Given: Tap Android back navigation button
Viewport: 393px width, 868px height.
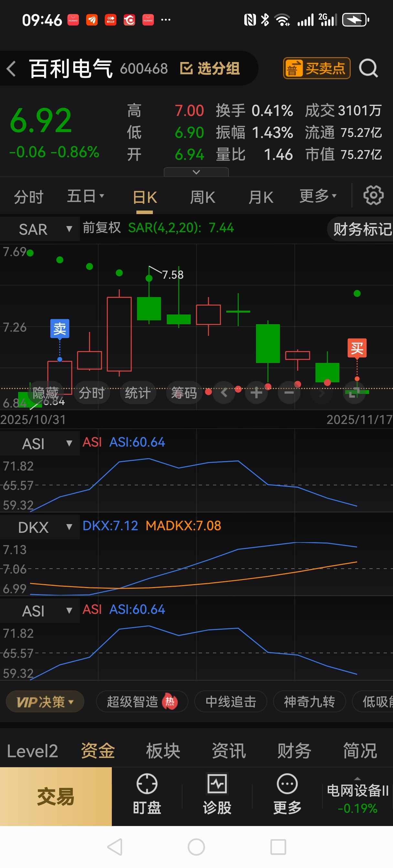Looking at the screenshot, I should (x=115, y=847).
